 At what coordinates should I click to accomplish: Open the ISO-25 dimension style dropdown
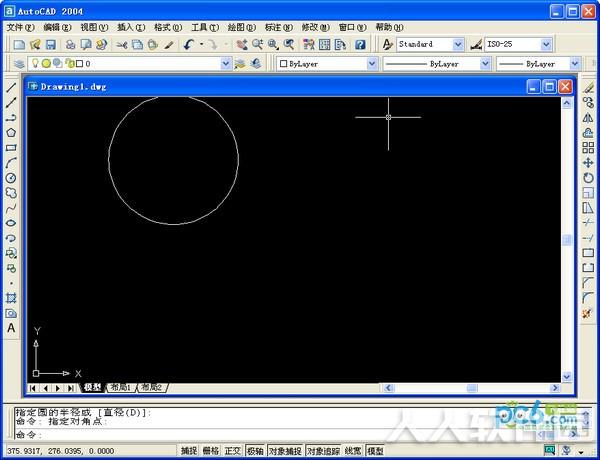point(546,44)
